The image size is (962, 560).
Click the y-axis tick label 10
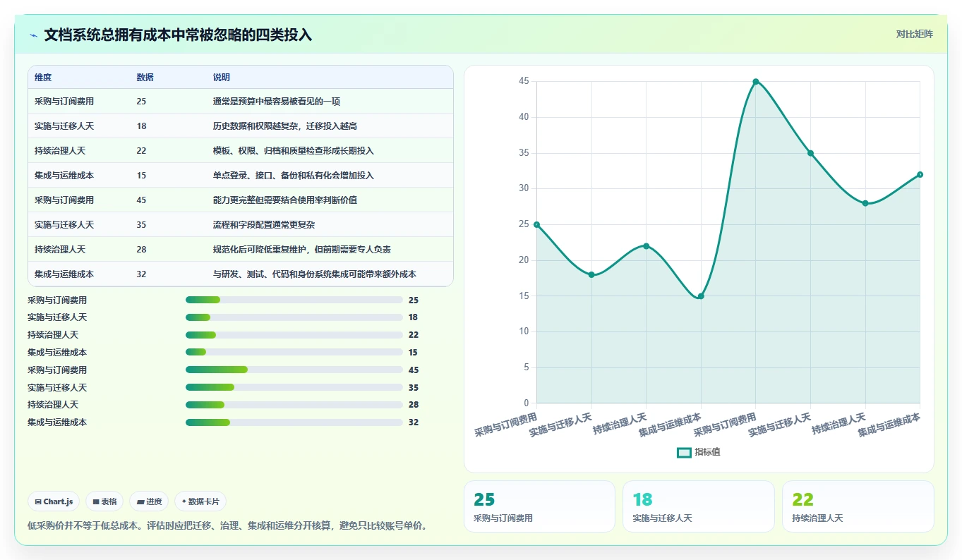524,331
